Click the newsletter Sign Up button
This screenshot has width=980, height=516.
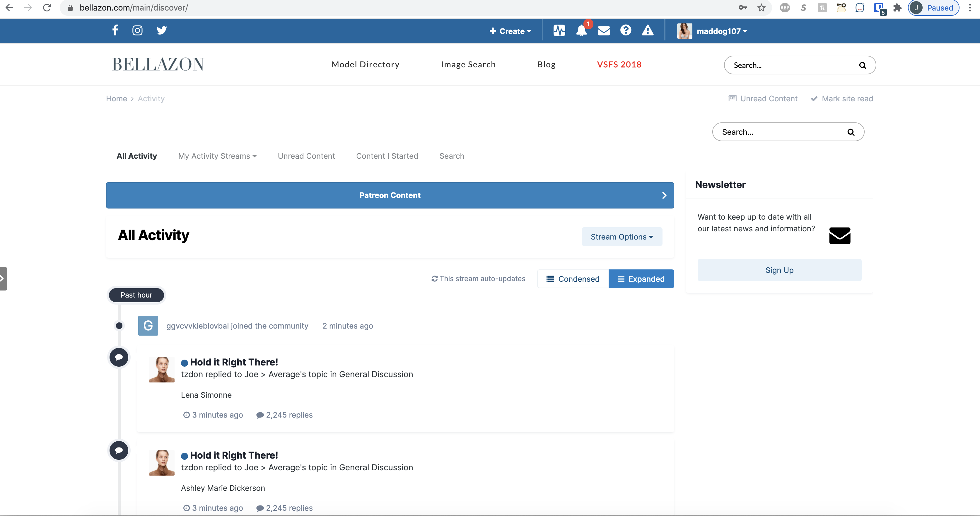(779, 270)
